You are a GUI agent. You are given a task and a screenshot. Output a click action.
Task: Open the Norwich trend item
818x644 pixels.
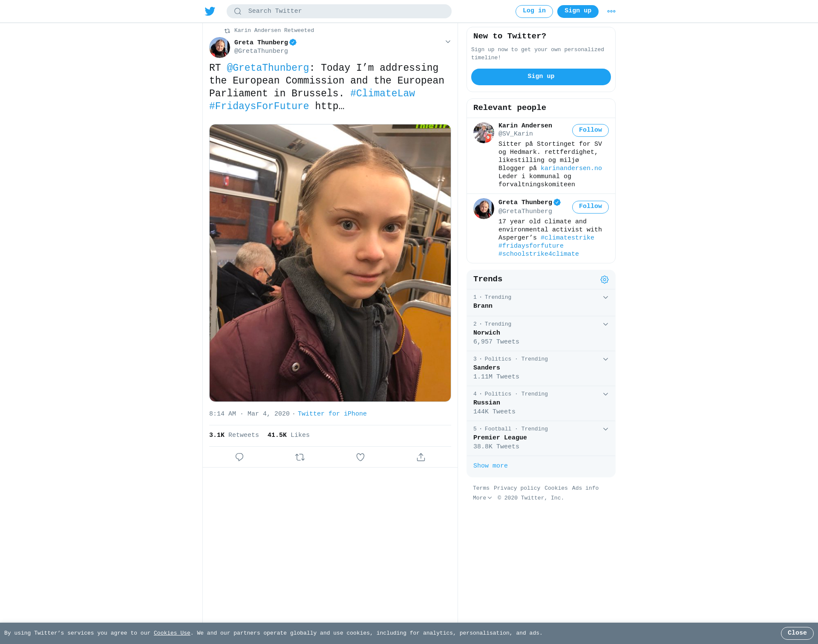[x=541, y=333]
